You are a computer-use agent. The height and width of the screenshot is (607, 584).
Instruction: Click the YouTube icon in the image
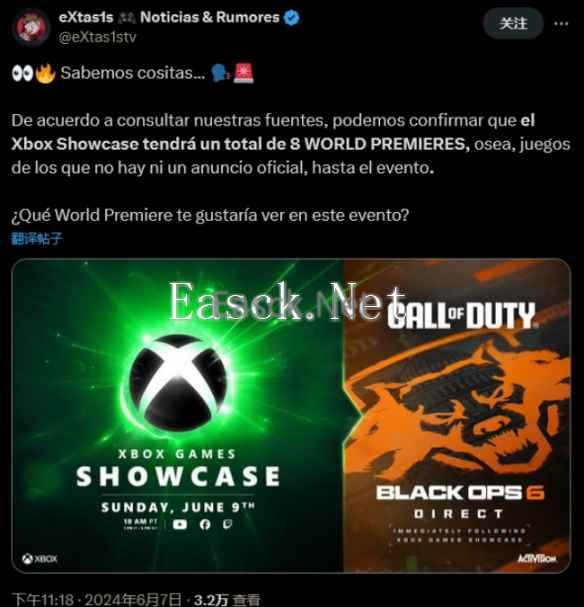(180, 524)
